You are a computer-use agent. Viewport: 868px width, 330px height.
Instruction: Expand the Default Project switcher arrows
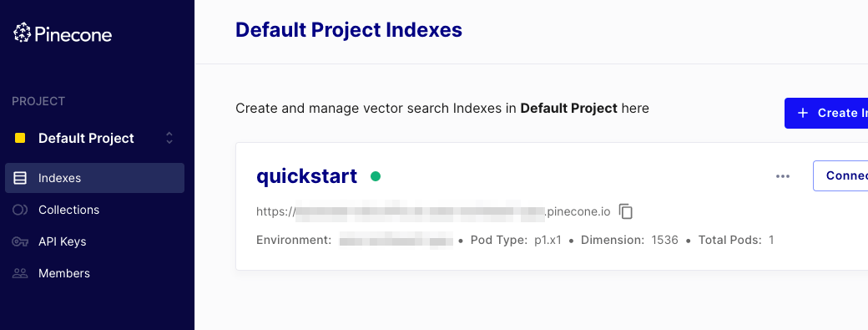tap(169, 138)
